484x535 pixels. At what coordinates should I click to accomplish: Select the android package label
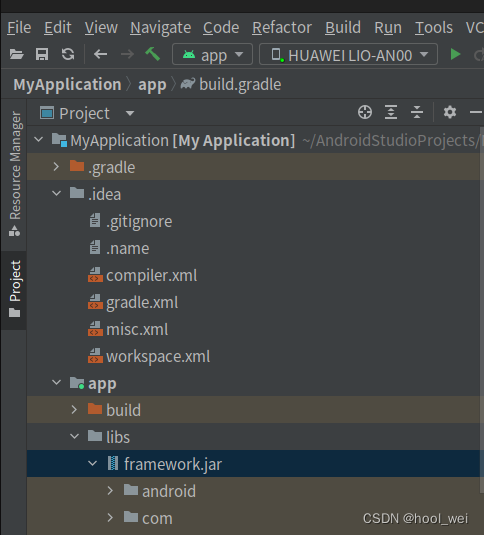[169, 491]
